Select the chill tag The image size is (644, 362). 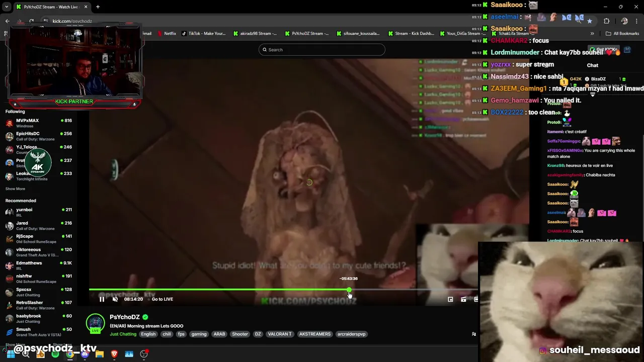click(x=167, y=334)
